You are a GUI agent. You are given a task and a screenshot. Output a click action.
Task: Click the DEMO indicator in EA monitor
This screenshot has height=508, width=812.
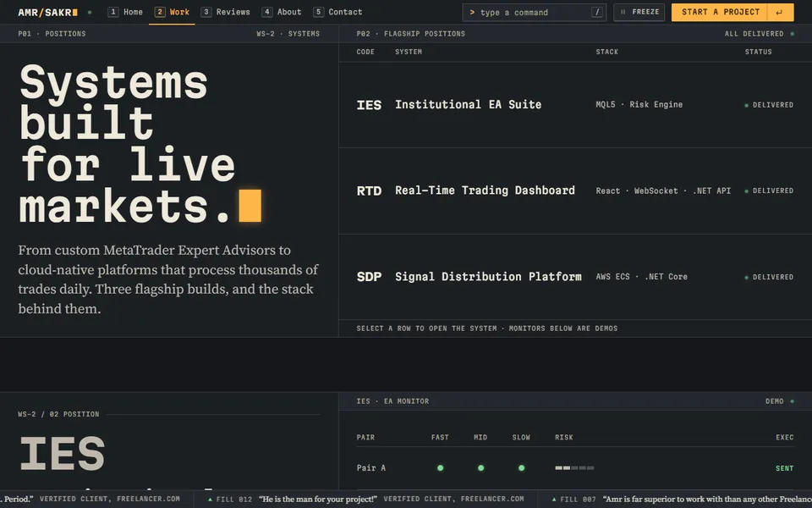(x=779, y=401)
